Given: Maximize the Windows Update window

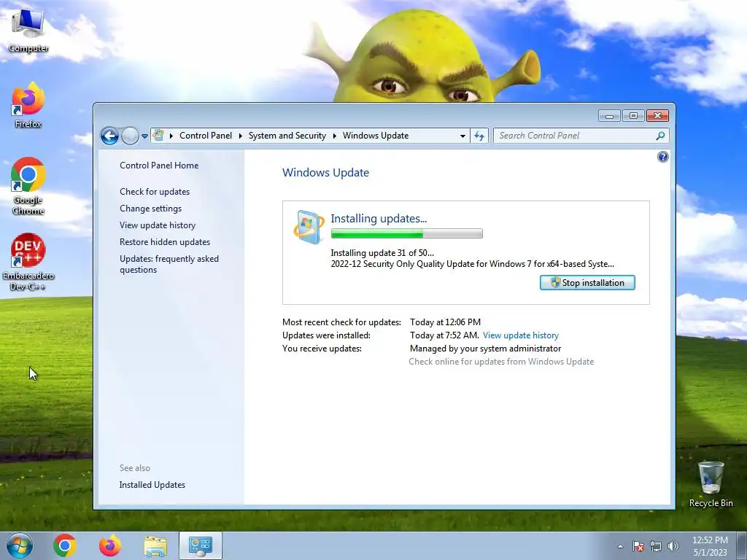Looking at the screenshot, I should 633,115.
